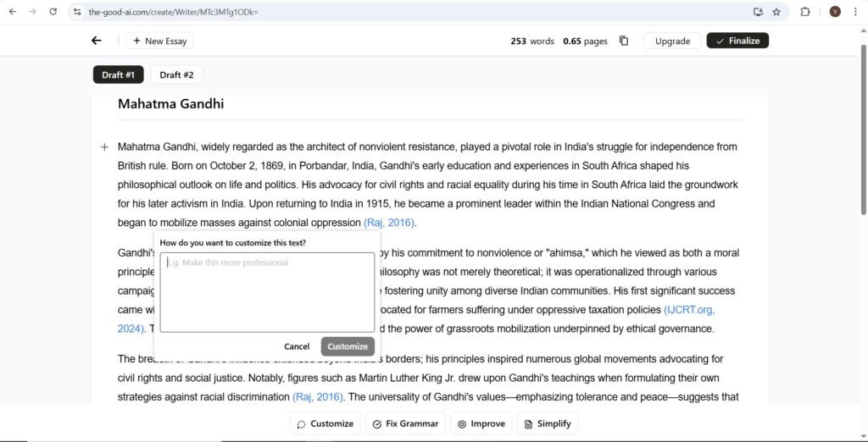This screenshot has width=868, height=442.
Task: Bookmark this page with star icon
Action: [776, 12]
